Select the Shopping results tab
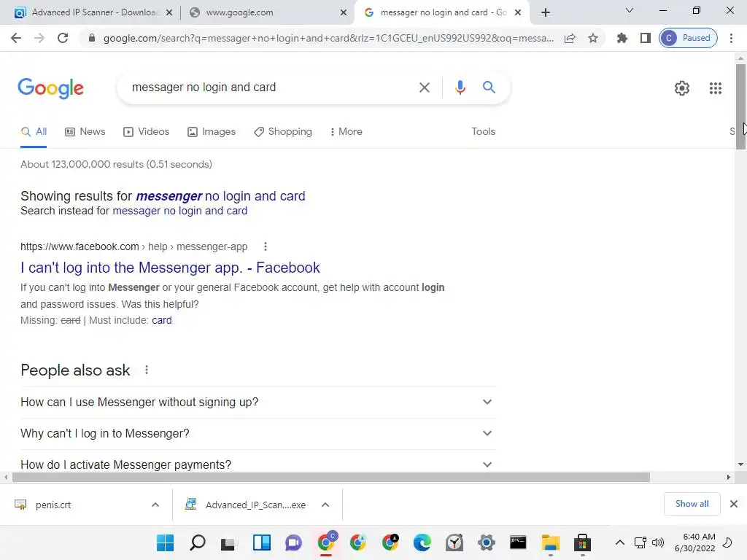747x560 pixels. [x=283, y=132]
